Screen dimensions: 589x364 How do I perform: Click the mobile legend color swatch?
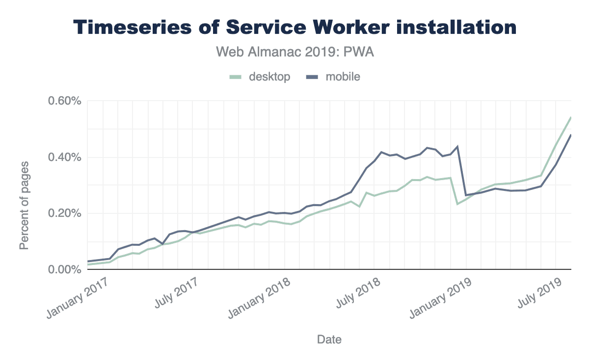click(312, 77)
